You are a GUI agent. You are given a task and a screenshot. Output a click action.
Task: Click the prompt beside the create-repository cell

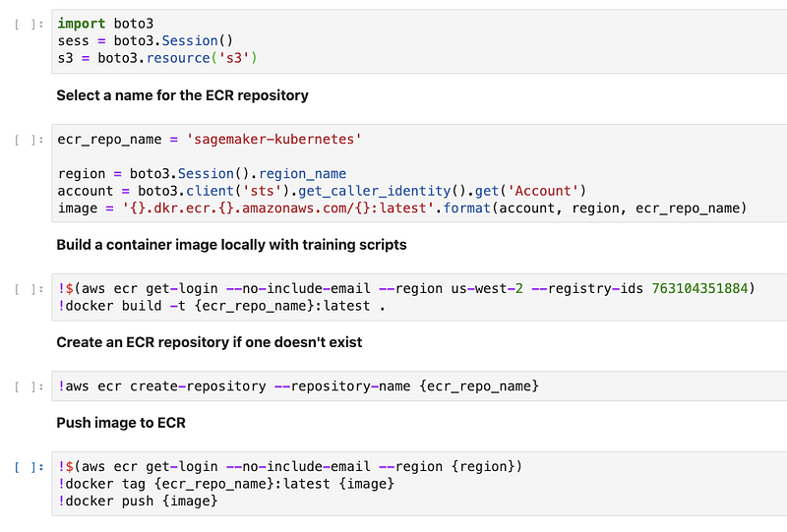coord(30,386)
